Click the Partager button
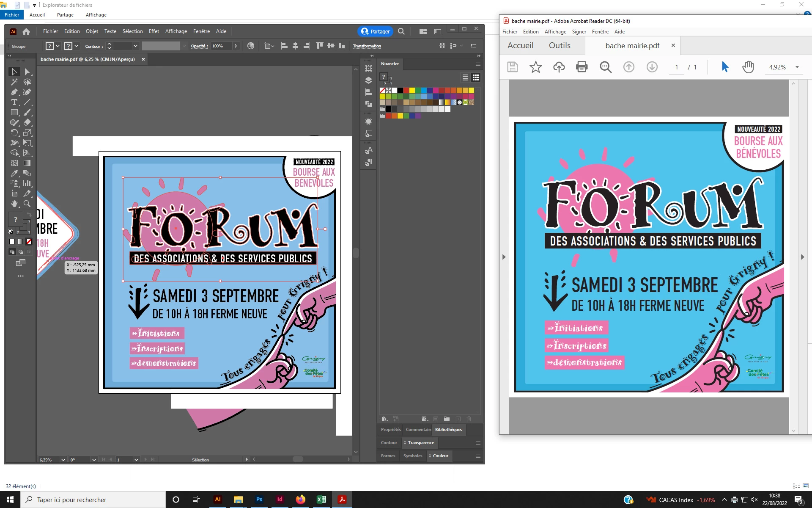 [x=376, y=31]
